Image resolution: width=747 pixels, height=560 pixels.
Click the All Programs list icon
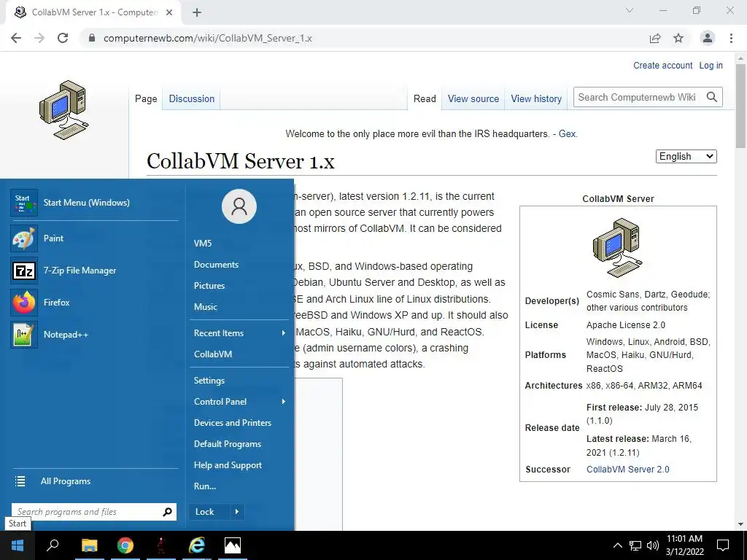(x=20, y=481)
